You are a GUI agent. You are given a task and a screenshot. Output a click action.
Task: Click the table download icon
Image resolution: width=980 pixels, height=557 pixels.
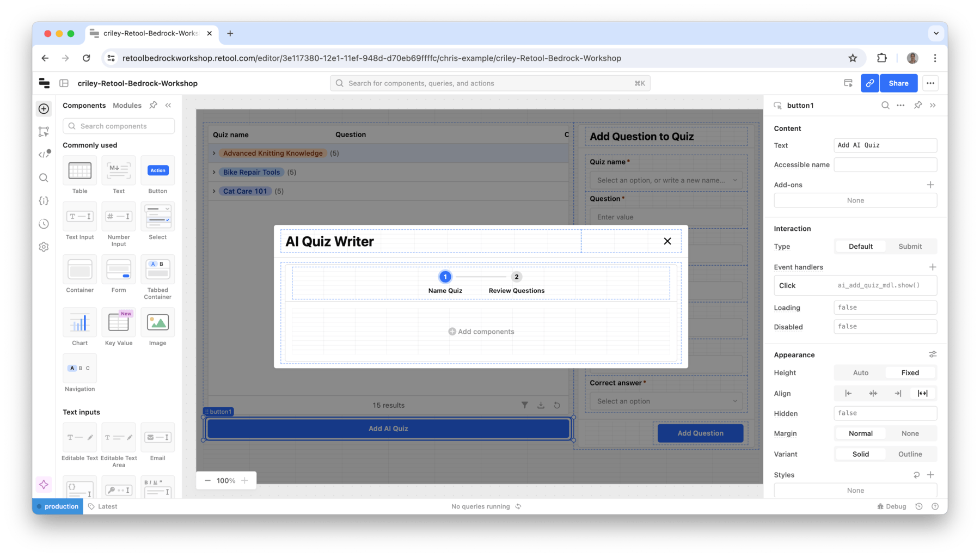pos(541,405)
